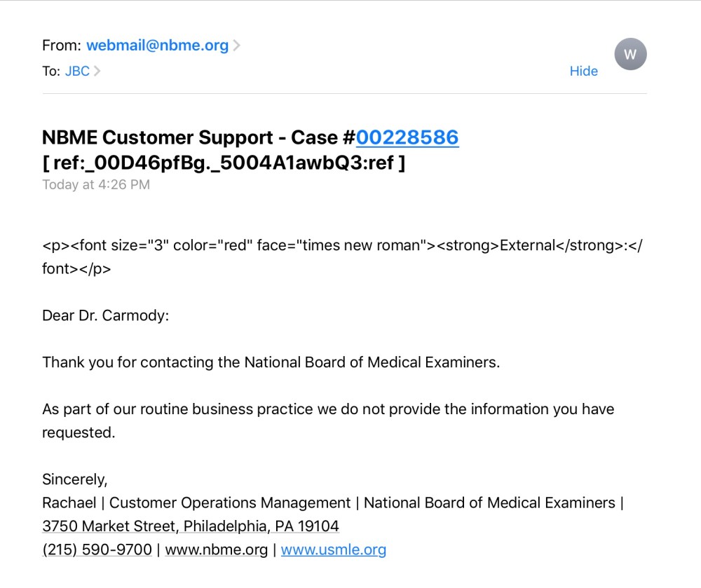Expand the chevron next to JBC
Screen dimensions: 701x588
pyautogui.click(x=97, y=71)
